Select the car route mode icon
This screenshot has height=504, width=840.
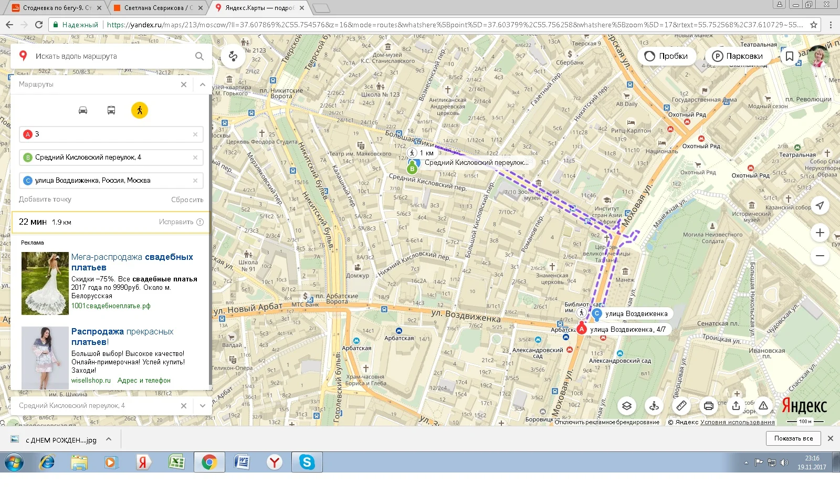click(83, 110)
